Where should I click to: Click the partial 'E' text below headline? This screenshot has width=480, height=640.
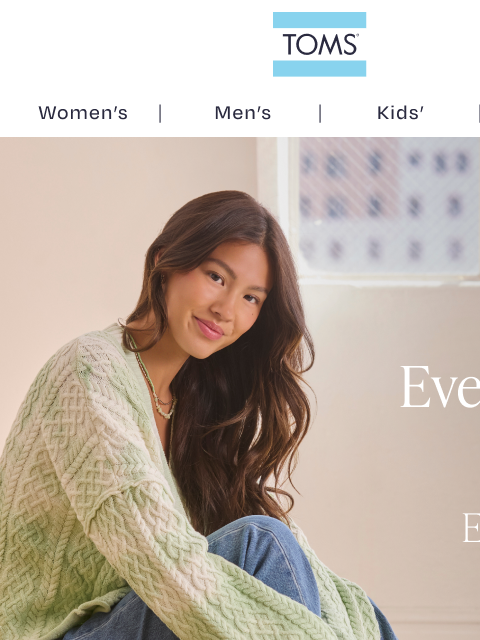click(471, 527)
